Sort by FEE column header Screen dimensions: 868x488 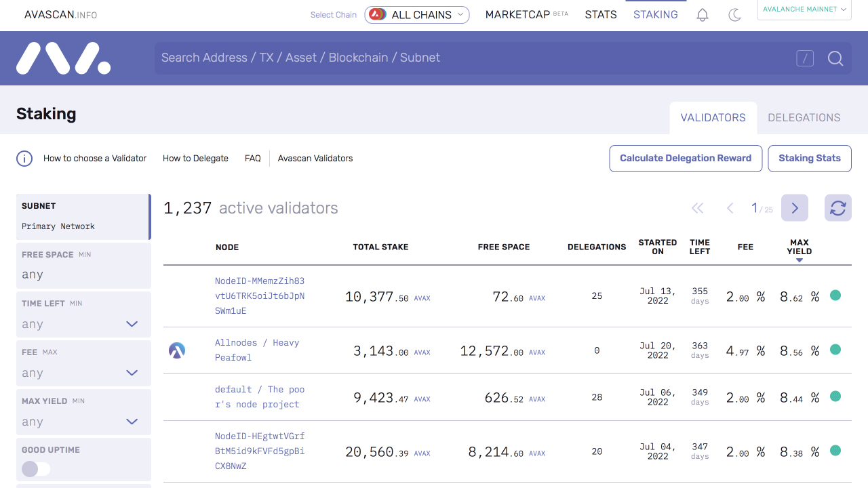click(745, 247)
